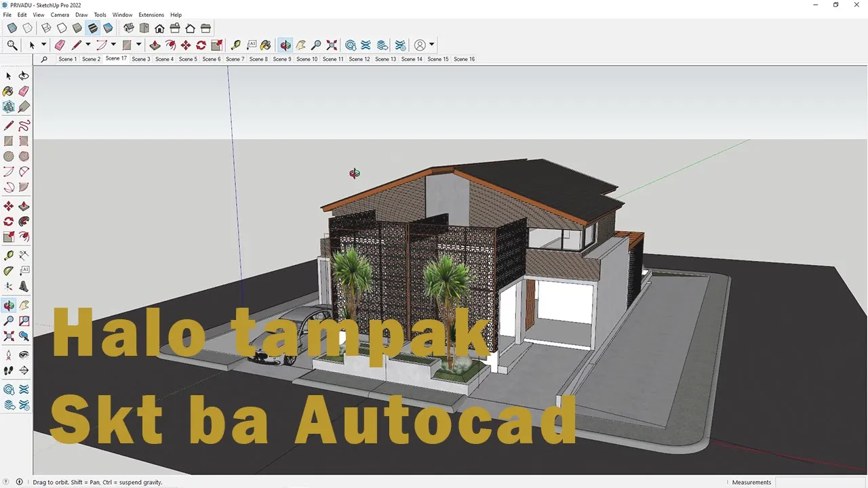868x488 pixels.
Task: Click the user account icon
Action: click(x=420, y=45)
